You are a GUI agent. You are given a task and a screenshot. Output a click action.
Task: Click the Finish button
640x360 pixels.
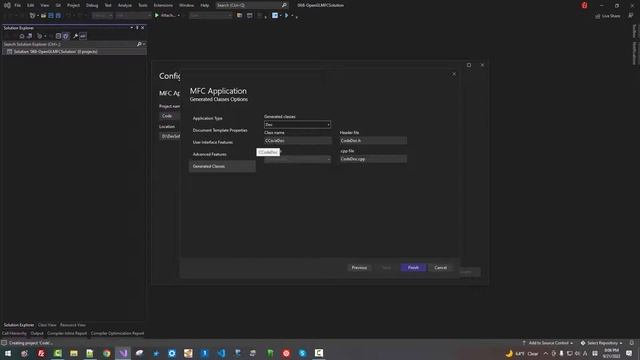[x=413, y=268]
